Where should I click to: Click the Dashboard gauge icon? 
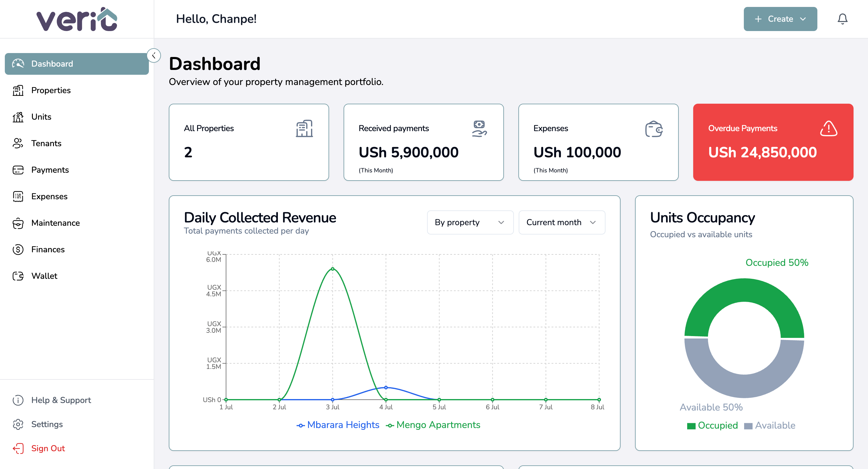(18, 64)
